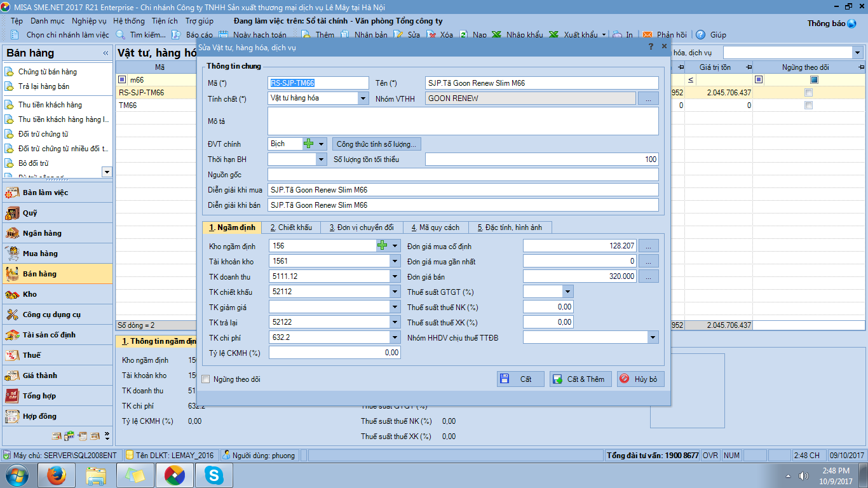Screen dimensions: 868x488
Task: Open the Thuế suất GTGT dropdown
Action: coord(568,292)
